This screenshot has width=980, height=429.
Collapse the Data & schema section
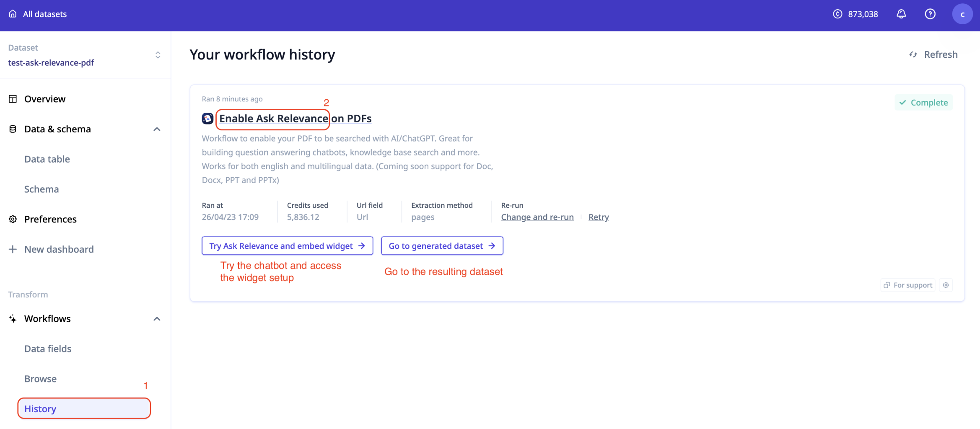click(x=157, y=129)
